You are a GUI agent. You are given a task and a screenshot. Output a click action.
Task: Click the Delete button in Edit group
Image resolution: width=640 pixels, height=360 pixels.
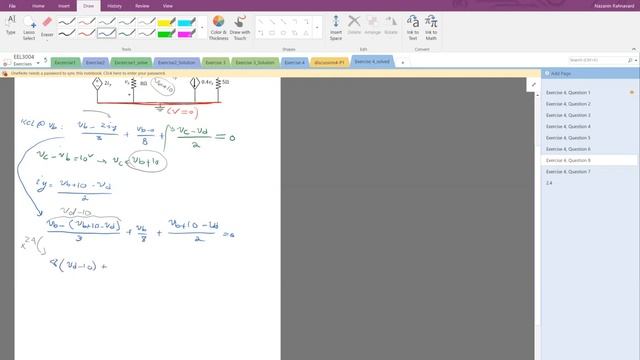click(x=354, y=25)
